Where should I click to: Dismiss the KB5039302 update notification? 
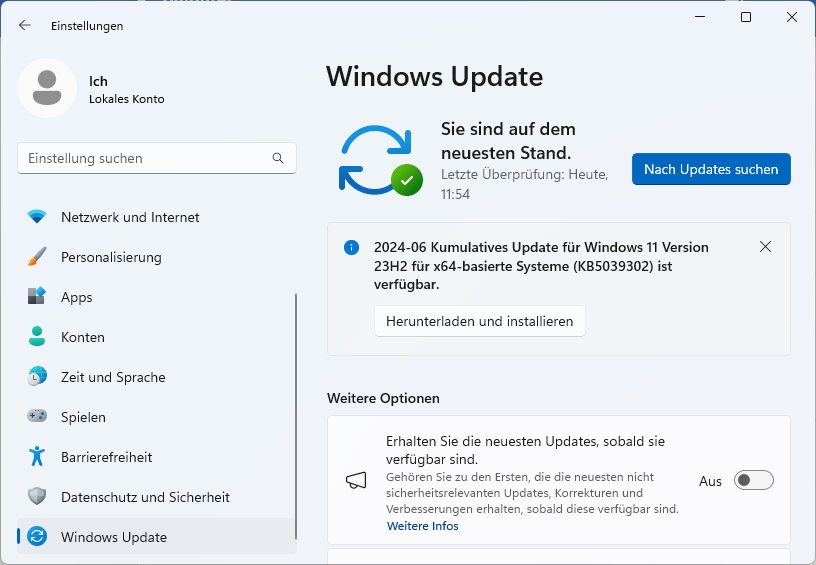click(x=765, y=247)
